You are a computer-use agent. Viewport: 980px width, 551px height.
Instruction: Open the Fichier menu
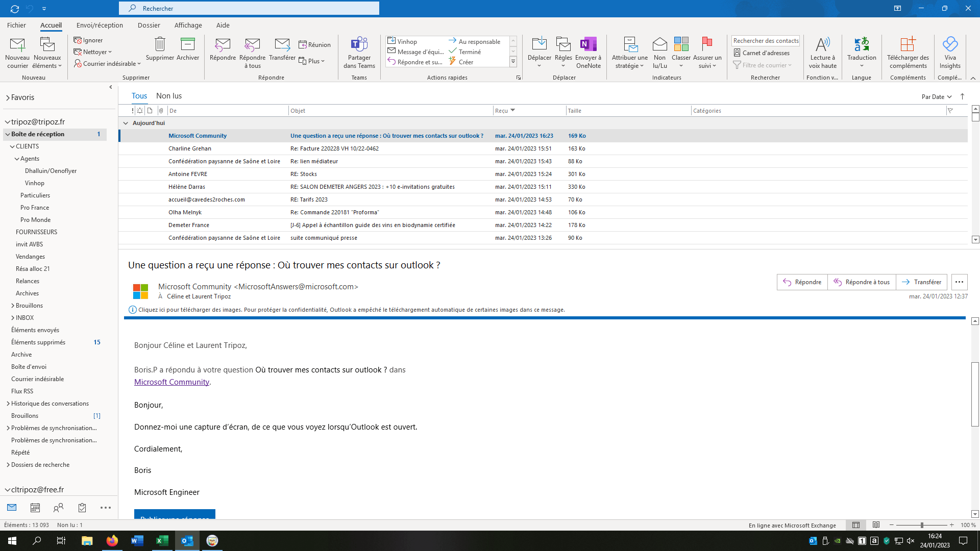tap(16, 25)
